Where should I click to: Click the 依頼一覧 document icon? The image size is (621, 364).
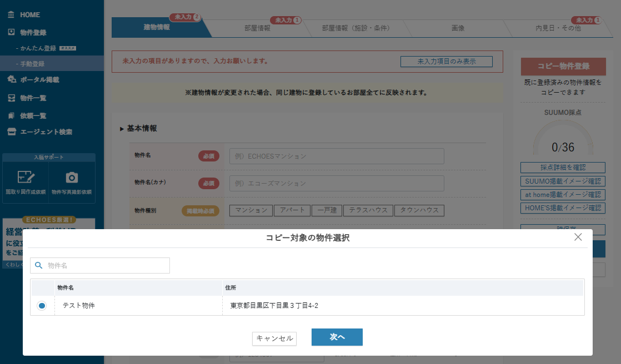click(x=11, y=115)
